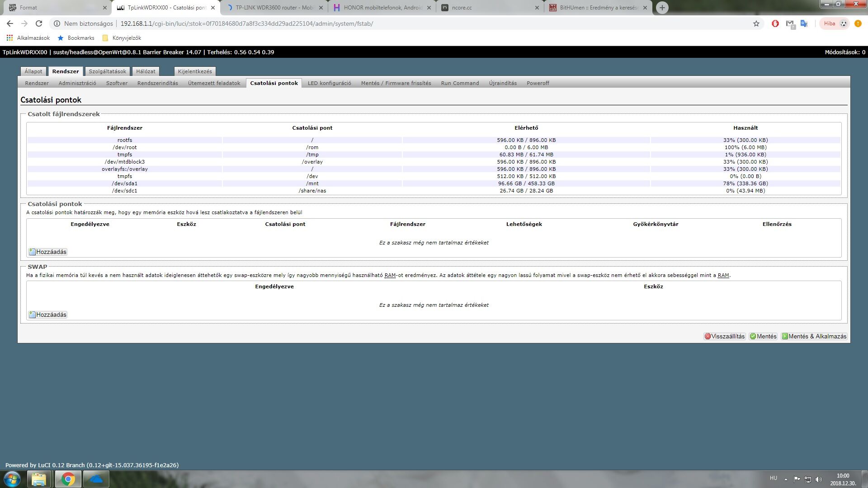Open the Gmail extension icon
This screenshot has width=868, height=488.
click(790, 23)
